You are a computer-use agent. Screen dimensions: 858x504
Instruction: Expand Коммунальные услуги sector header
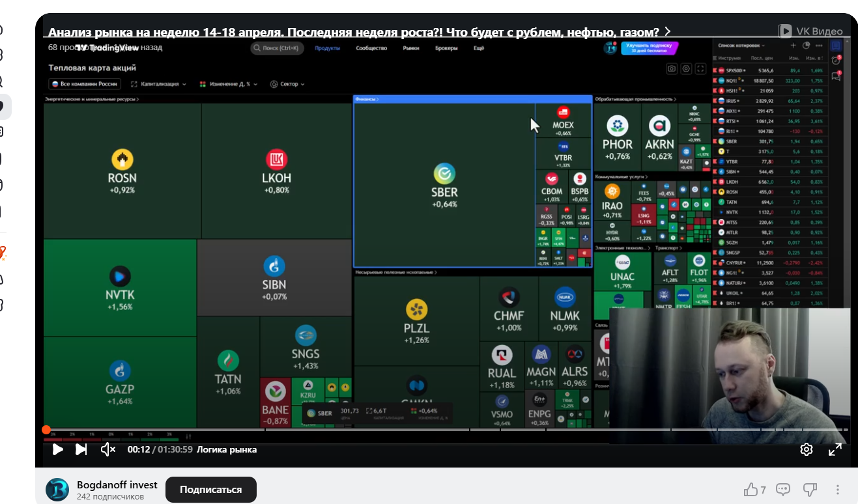coord(622,176)
